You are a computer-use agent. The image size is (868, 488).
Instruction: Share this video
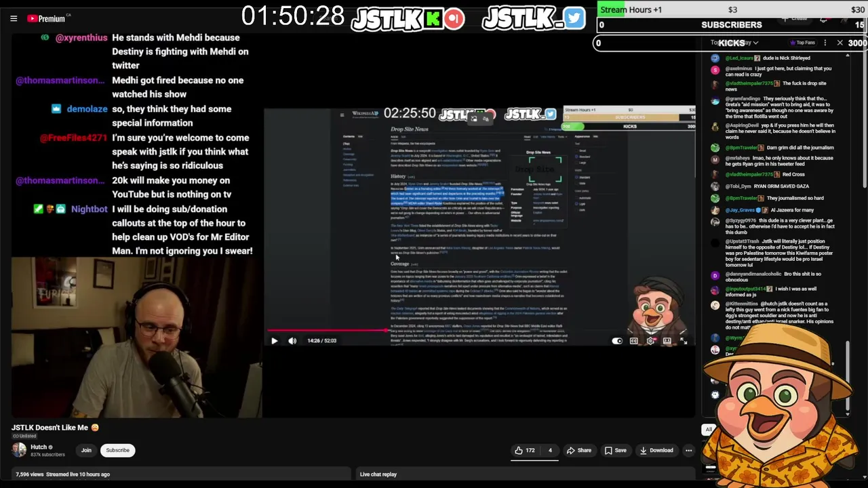click(578, 450)
